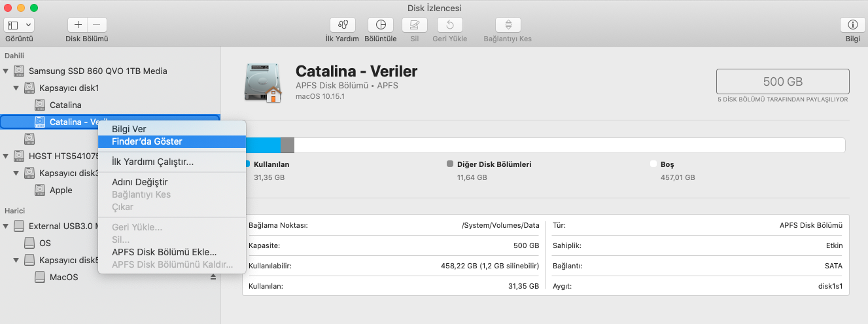
Task: Click the 457,01 GB free space value
Action: coord(678,177)
